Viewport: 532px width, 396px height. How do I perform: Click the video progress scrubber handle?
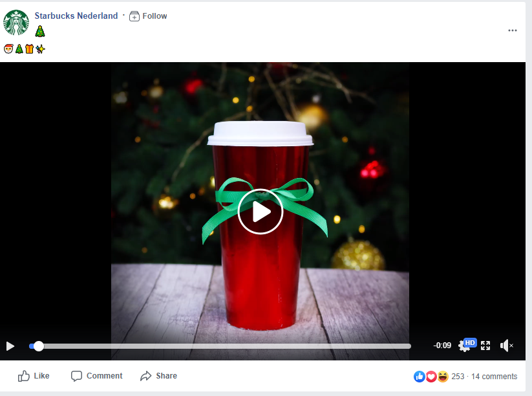tap(39, 346)
